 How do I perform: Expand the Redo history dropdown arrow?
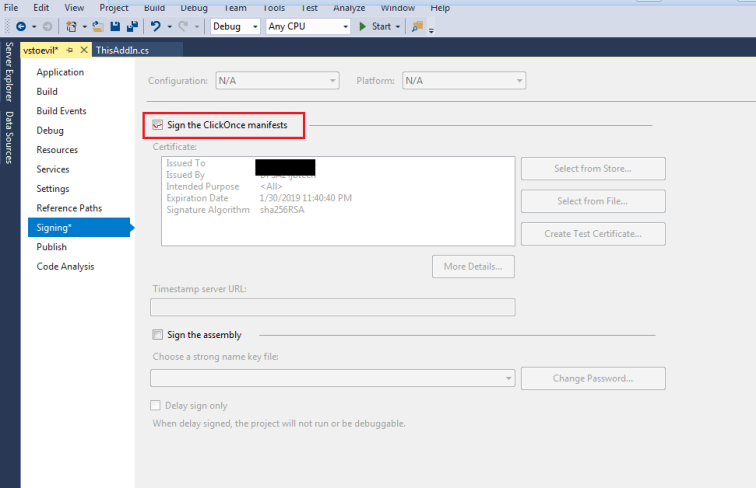coord(197,27)
